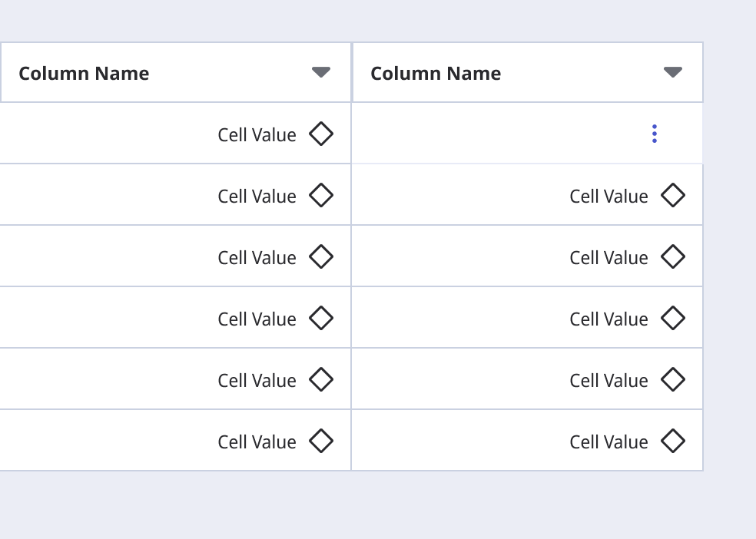Click the diamond icon in left column's first row
The width and height of the screenshot is (756, 539).
pyautogui.click(x=321, y=134)
